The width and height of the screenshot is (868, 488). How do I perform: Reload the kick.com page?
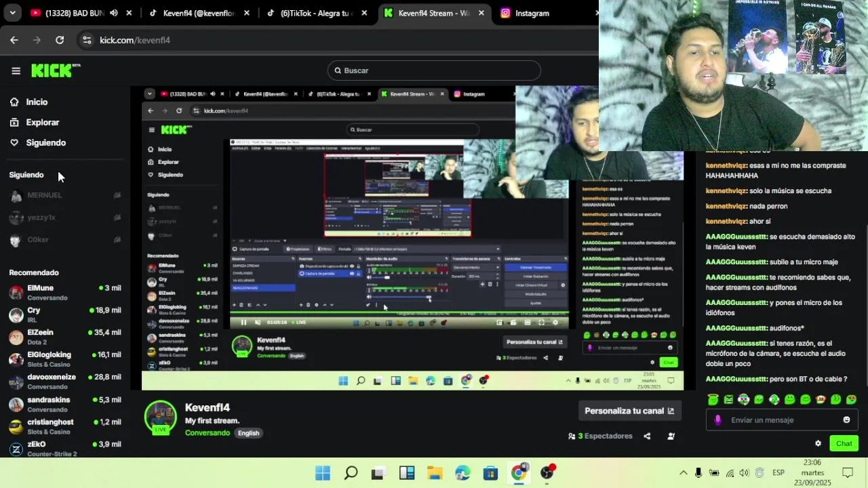click(60, 40)
